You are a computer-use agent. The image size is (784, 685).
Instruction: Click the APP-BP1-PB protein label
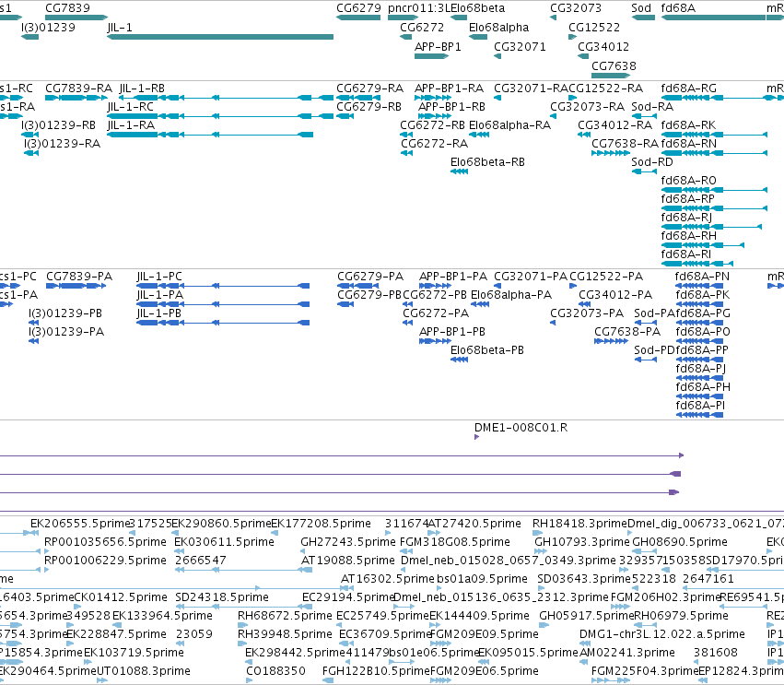coord(452,332)
